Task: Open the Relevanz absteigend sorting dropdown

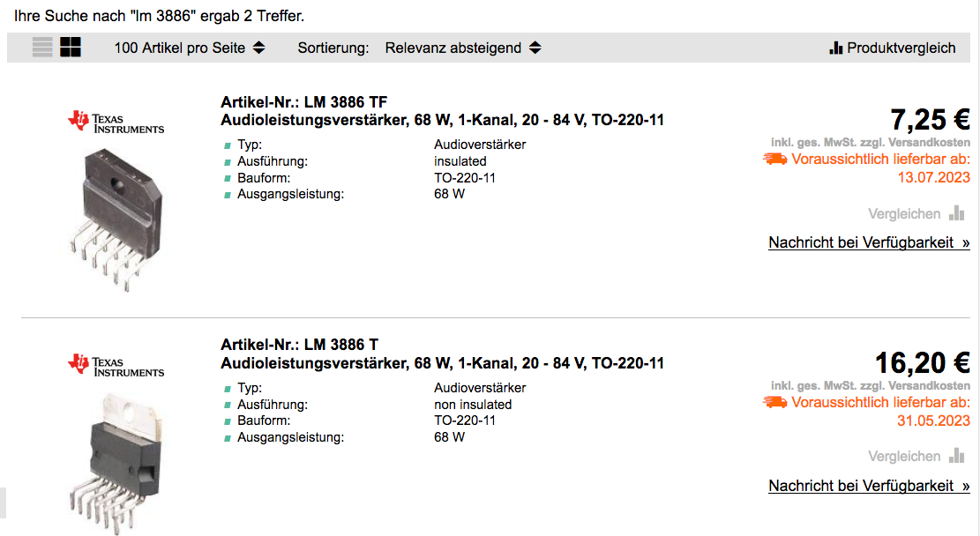Action: click(462, 48)
